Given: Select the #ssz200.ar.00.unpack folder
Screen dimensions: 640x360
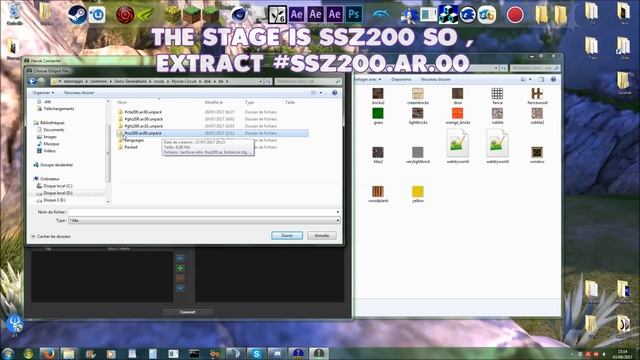Looking at the screenshot, I should [212, 133].
